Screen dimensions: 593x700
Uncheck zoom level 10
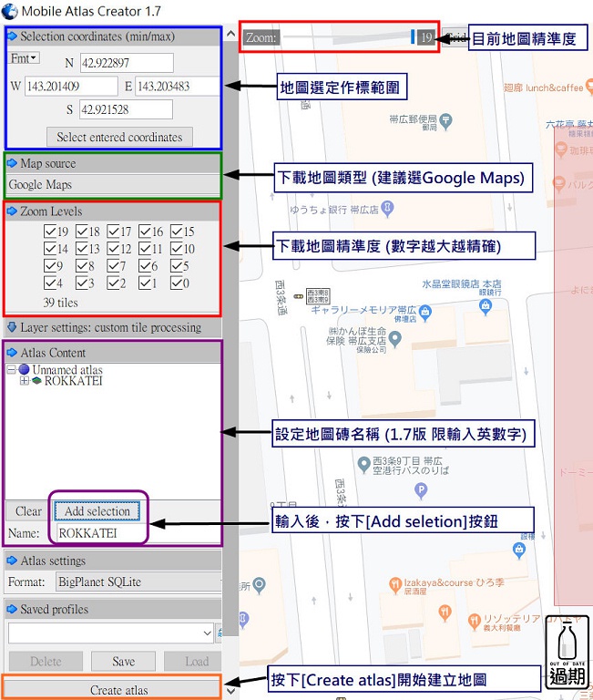coord(176,248)
